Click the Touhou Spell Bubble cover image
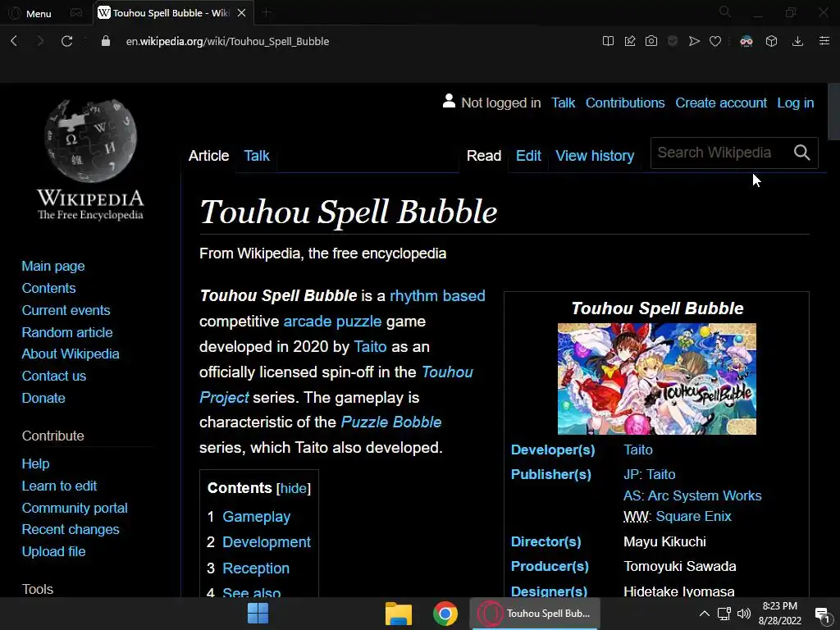840x630 pixels. tap(657, 379)
